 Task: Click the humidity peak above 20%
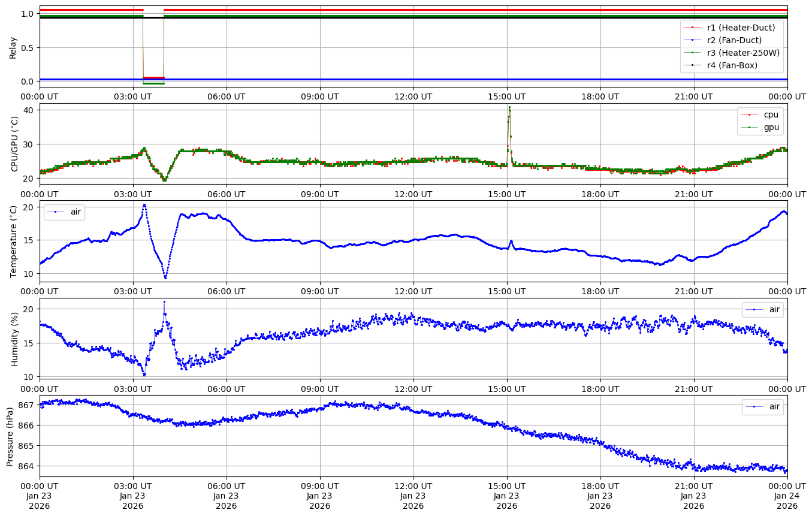pyautogui.click(x=164, y=302)
